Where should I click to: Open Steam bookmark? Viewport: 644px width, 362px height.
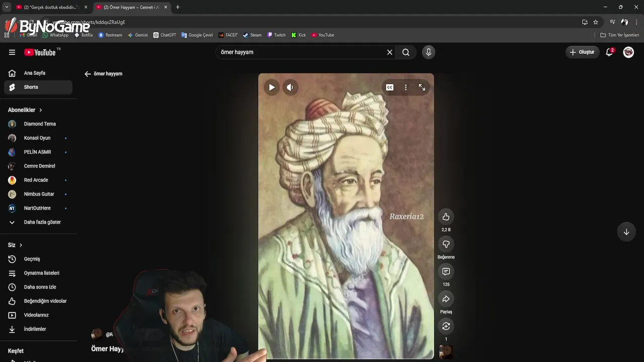[252, 35]
